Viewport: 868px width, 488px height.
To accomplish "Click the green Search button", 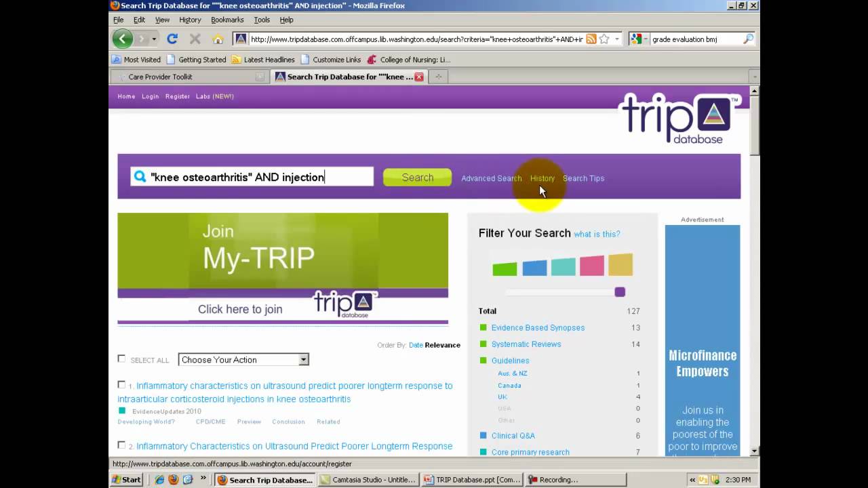I will (417, 178).
